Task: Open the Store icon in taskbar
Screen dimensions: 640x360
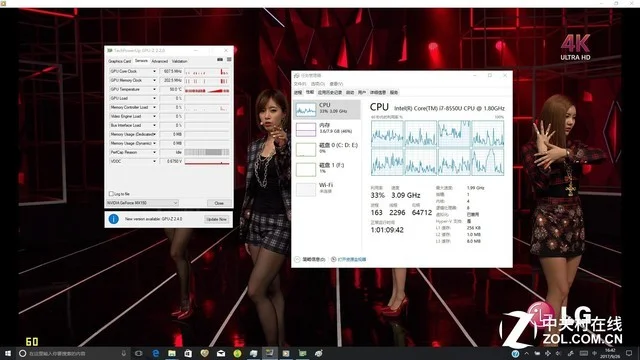Action: [188, 353]
